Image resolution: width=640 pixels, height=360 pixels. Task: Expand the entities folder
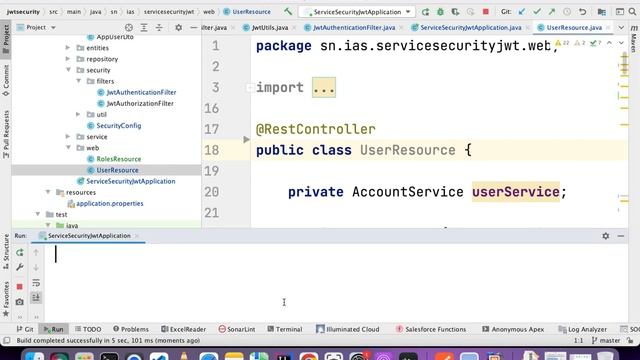pyautogui.click(x=68, y=48)
